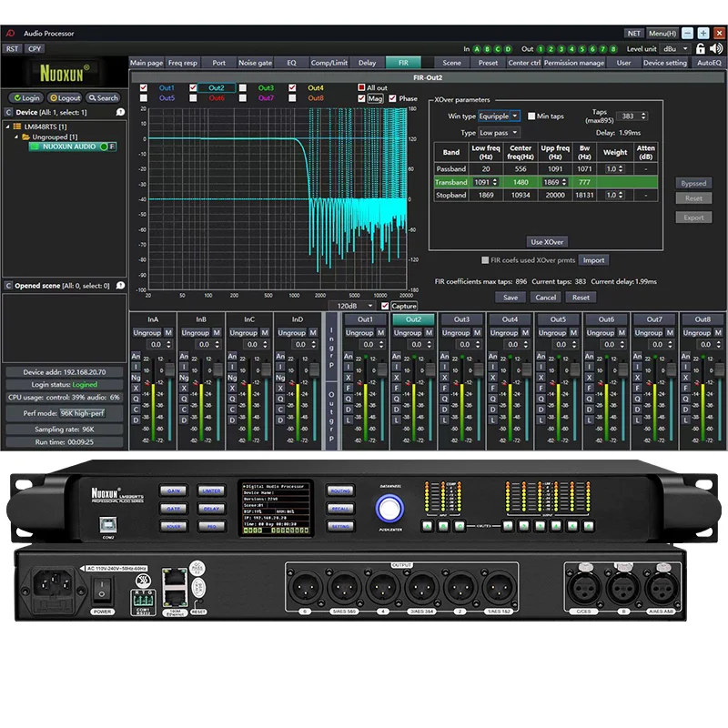Click the Use XOver button
Viewport: 728px width, 728px height.
click(x=548, y=241)
